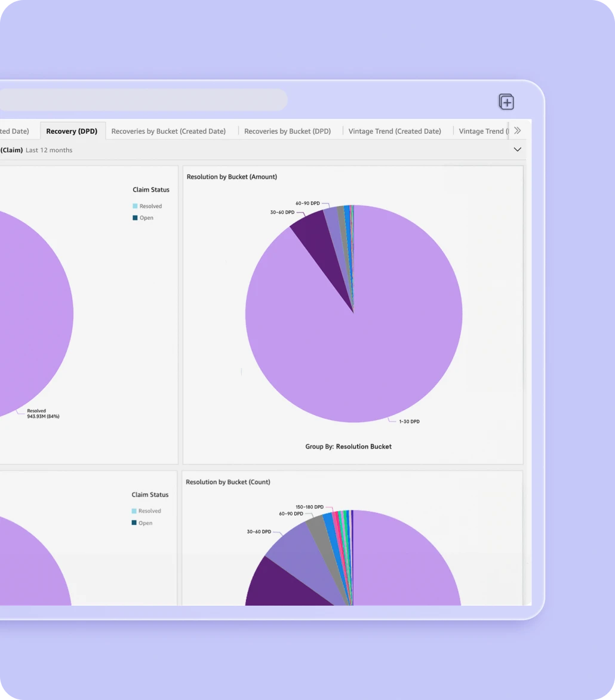
Task: Click the 150-180 DPD label in Count chart
Action: [309, 507]
